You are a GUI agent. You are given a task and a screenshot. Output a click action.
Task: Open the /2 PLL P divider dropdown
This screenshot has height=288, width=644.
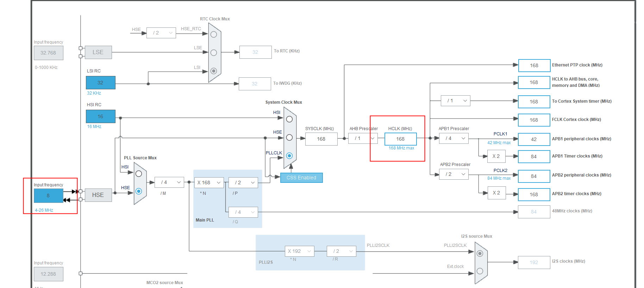click(243, 183)
